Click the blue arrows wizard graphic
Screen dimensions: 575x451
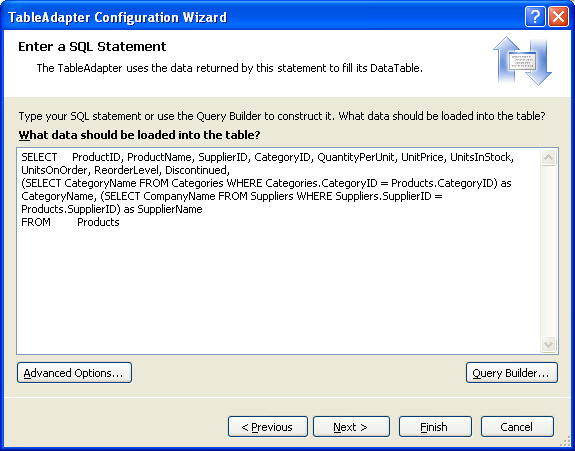[x=523, y=61]
